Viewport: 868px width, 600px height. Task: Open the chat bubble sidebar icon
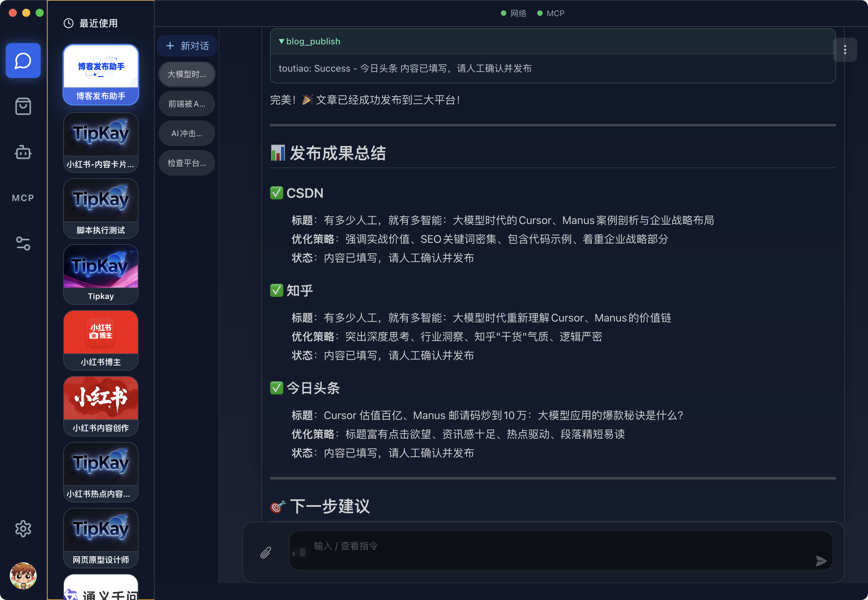23,61
